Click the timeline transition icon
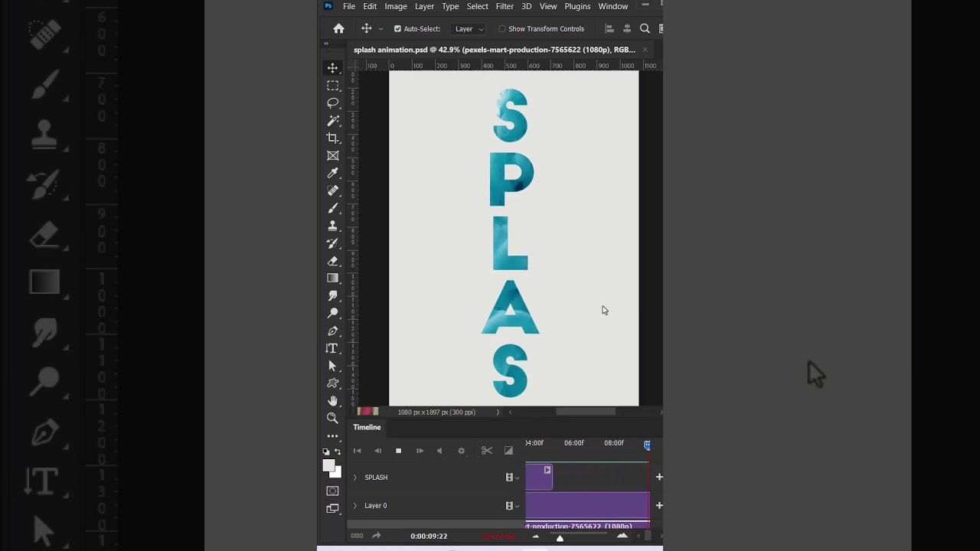Screen dimensions: 980x551 click(x=508, y=451)
